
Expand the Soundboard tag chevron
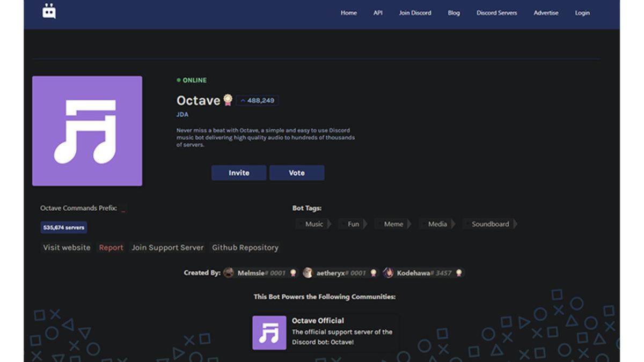[x=516, y=224]
